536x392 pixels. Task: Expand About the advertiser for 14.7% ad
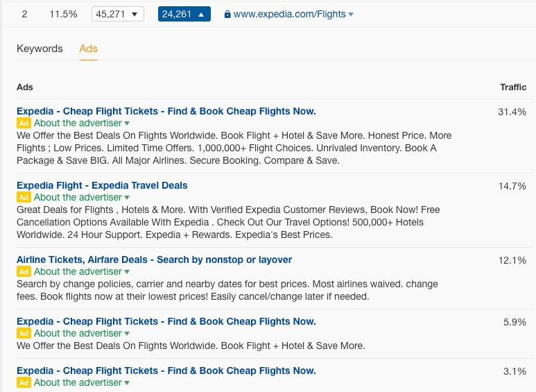tap(82, 197)
